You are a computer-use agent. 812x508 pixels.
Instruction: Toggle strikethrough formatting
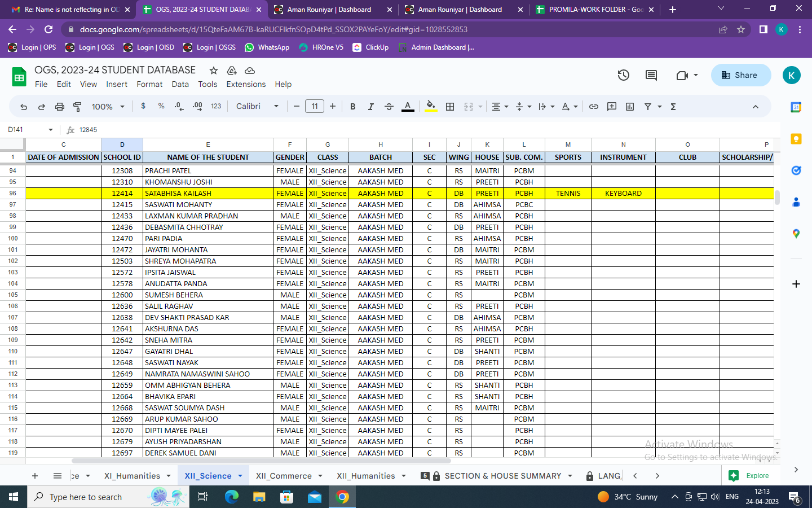[x=389, y=107]
